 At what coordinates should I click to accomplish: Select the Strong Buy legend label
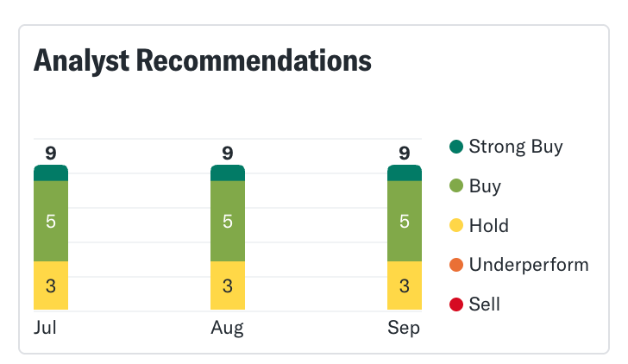(x=516, y=147)
